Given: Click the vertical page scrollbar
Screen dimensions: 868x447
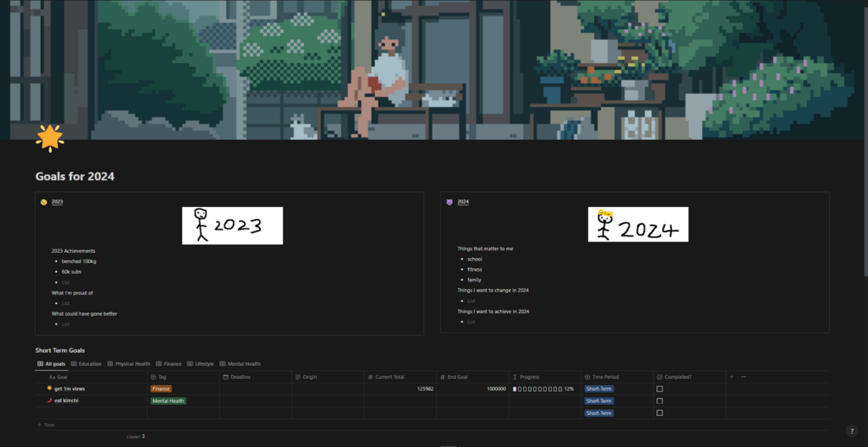Looking at the screenshot, I should pos(865,138).
